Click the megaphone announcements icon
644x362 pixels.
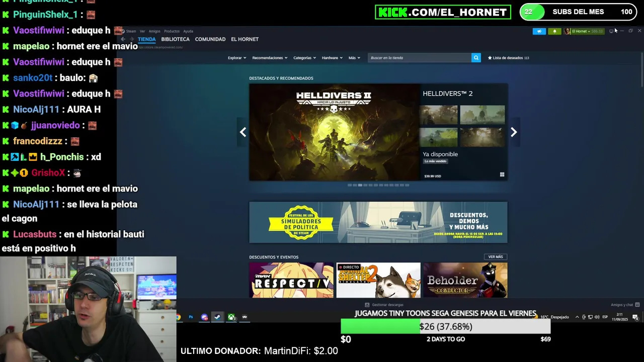(x=539, y=31)
